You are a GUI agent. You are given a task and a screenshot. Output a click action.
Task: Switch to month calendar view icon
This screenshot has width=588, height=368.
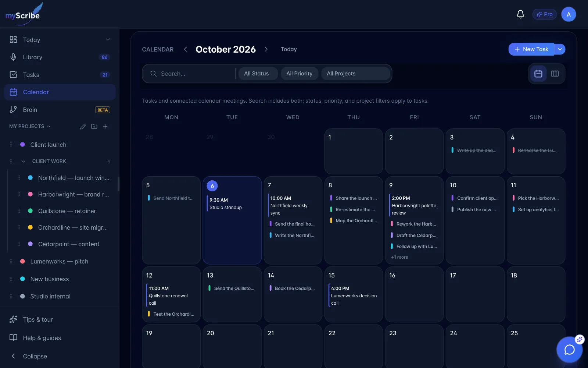click(x=538, y=74)
